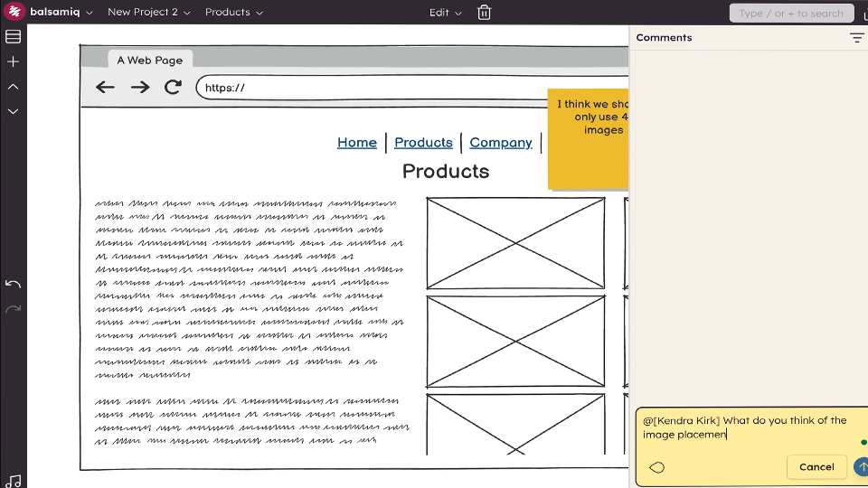Click the browser mockup refresh icon
Screen dimensions: 868x488
tap(174, 87)
